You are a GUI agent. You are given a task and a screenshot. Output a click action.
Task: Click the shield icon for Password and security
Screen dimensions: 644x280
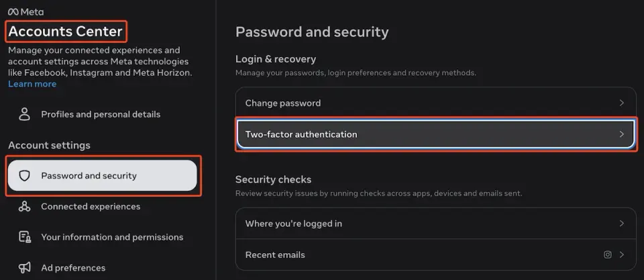coord(25,175)
